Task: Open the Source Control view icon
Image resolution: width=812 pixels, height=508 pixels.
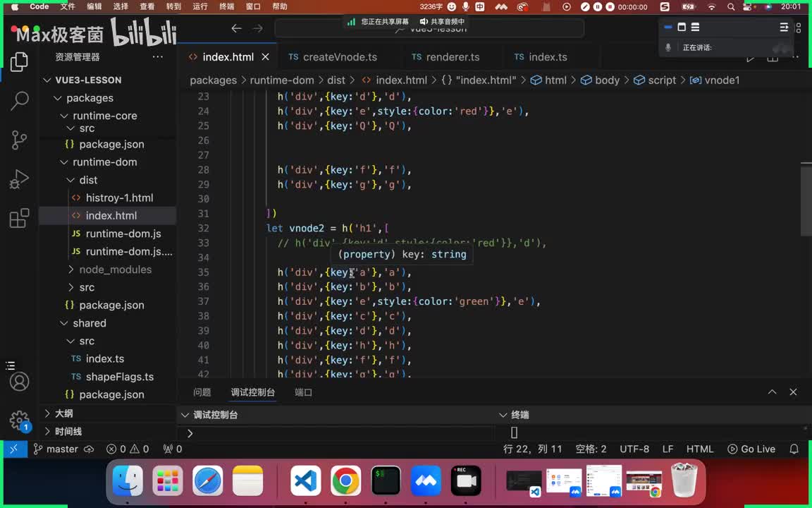Action: click(x=20, y=140)
